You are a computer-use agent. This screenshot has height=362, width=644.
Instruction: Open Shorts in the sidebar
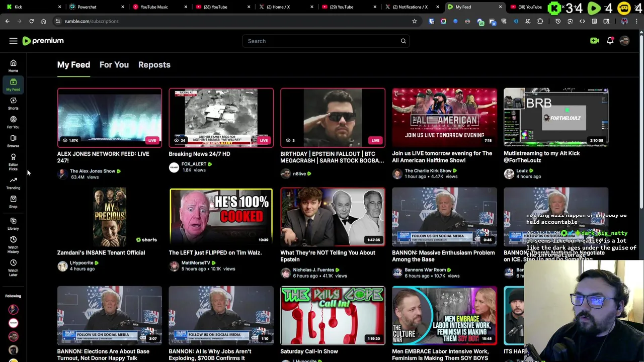point(13,103)
